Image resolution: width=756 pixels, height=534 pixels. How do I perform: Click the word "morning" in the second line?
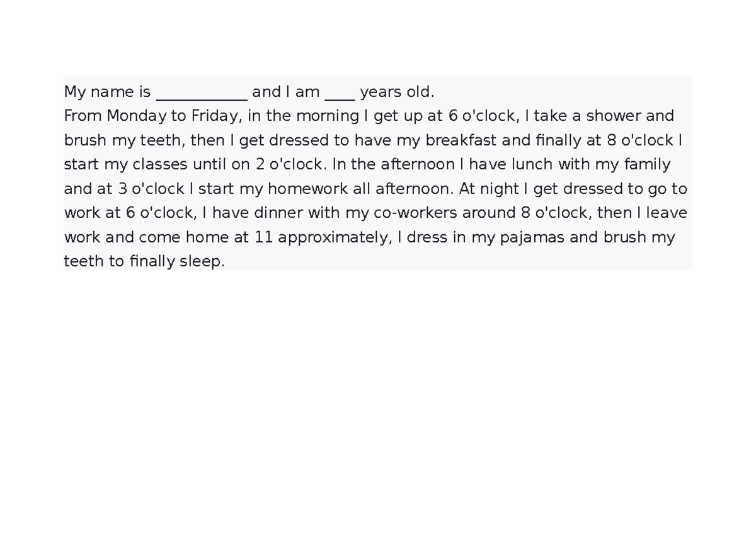pos(326,116)
